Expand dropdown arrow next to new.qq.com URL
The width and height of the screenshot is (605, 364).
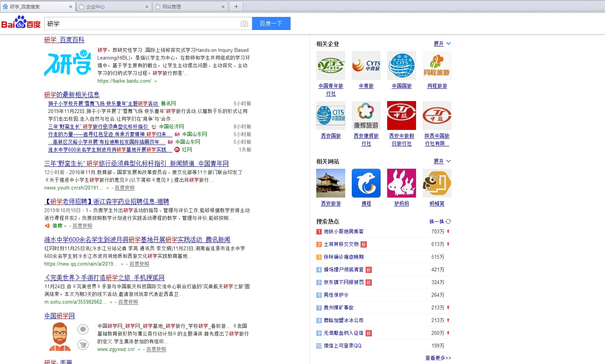(x=122, y=264)
